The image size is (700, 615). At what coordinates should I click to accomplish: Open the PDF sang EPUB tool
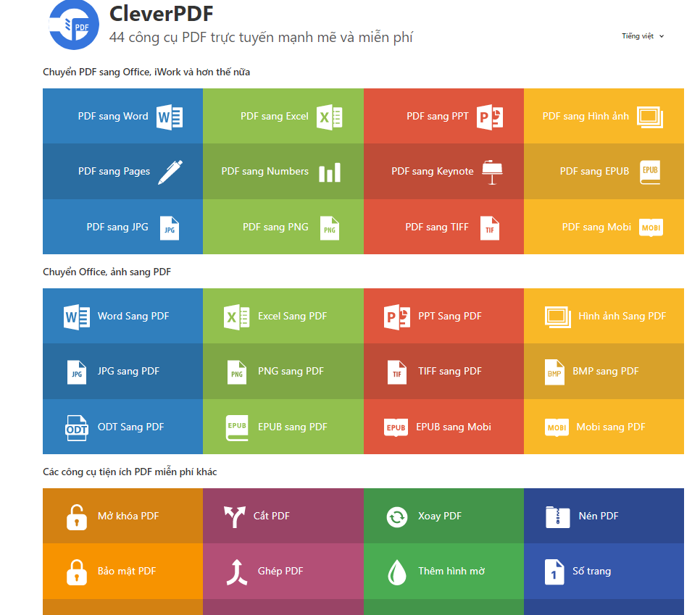pos(604,172)
